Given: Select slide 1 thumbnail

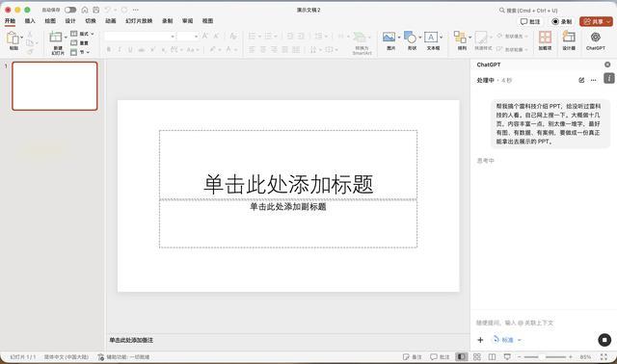Looking at the screenshot, I should click(x=55, y=86).
